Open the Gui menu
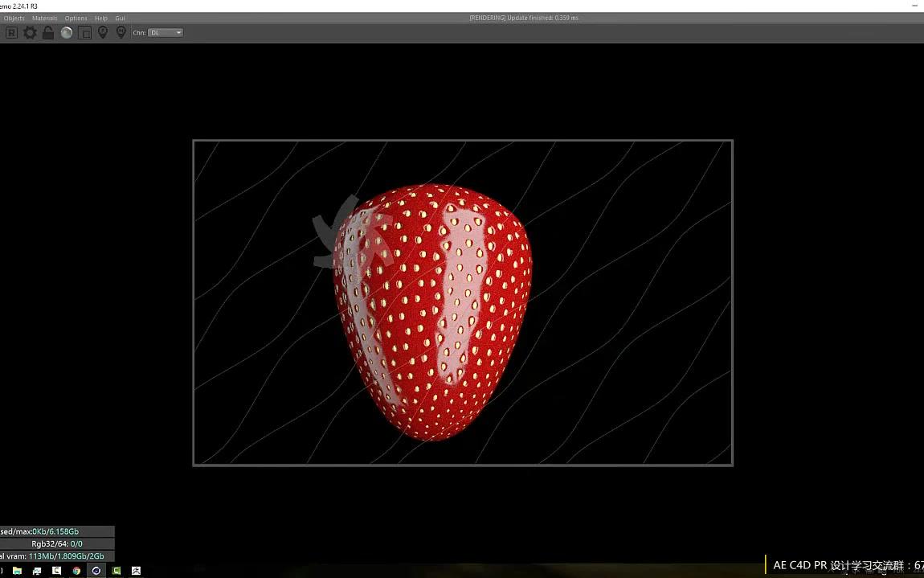The image size is (924, 578). point(120,18)
